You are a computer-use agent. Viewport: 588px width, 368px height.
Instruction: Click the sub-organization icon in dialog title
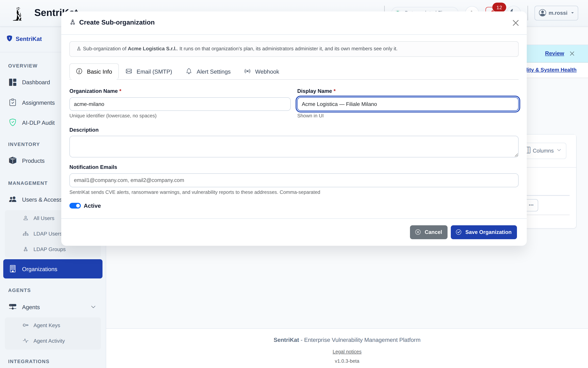coord(73,22)
